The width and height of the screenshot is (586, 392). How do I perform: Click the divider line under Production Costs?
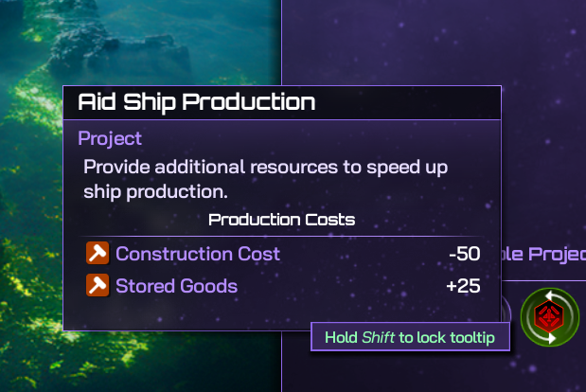[x=281, y=236]
